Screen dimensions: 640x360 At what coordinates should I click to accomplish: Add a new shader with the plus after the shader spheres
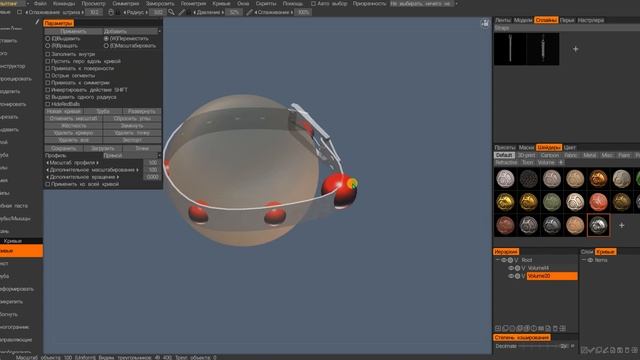tap(621, 225)
